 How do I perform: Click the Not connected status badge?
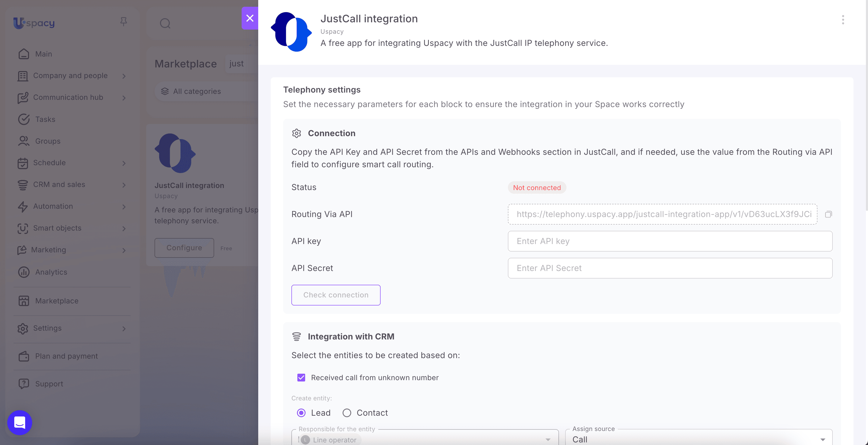(537, 188)
